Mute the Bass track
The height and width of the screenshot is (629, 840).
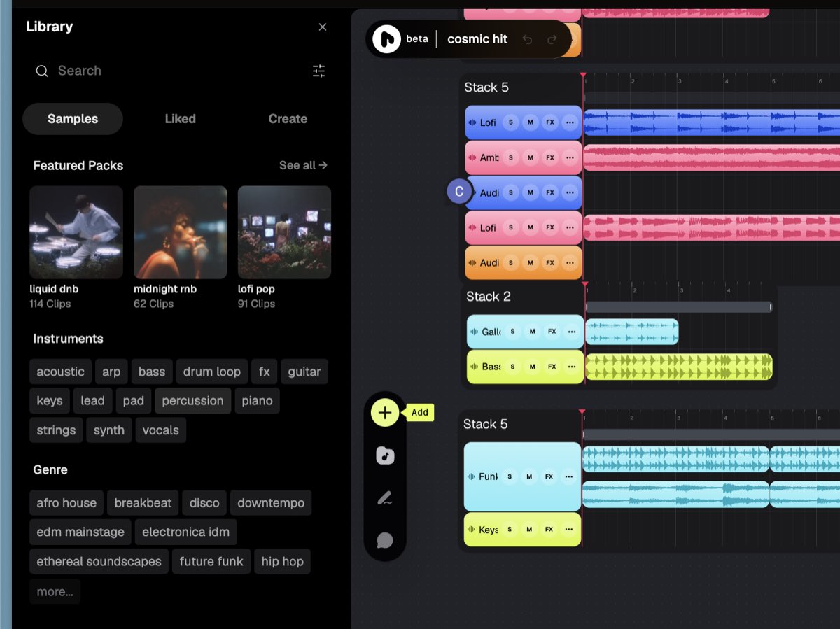pyautogui.click(x=533, y=367)
